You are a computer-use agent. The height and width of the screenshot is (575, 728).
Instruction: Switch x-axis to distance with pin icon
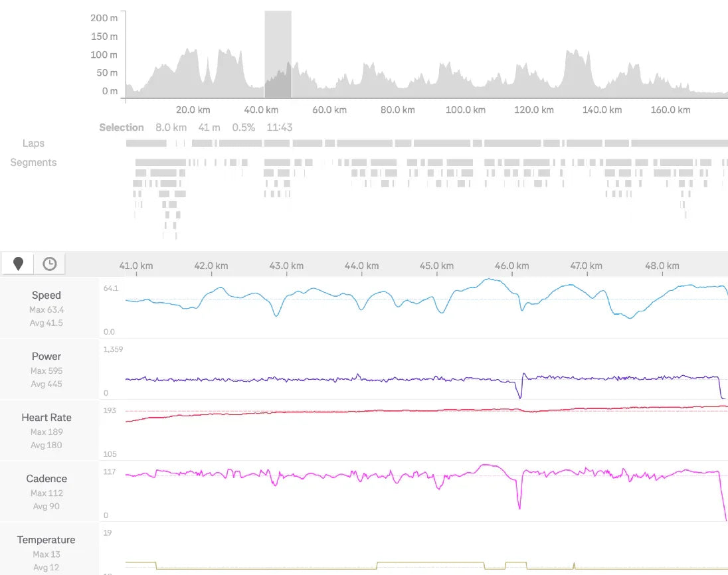[x=19, y=264]
